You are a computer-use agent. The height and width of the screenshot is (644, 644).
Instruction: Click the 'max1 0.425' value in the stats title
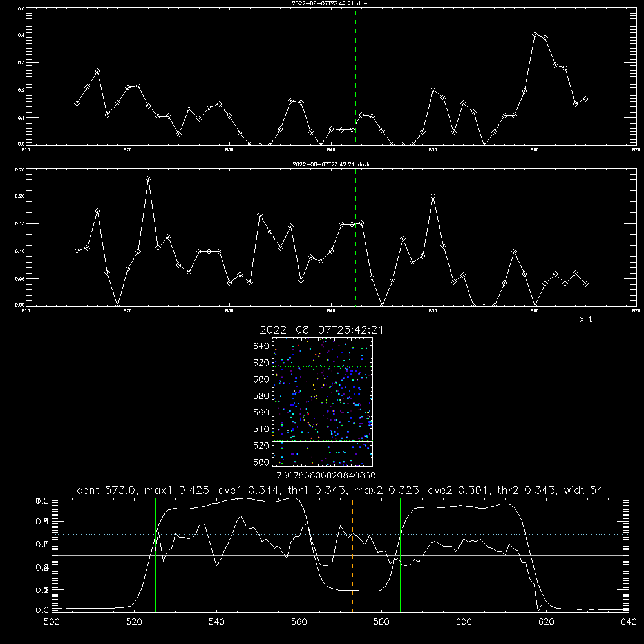pyautogui.click(x=178, y=490)
